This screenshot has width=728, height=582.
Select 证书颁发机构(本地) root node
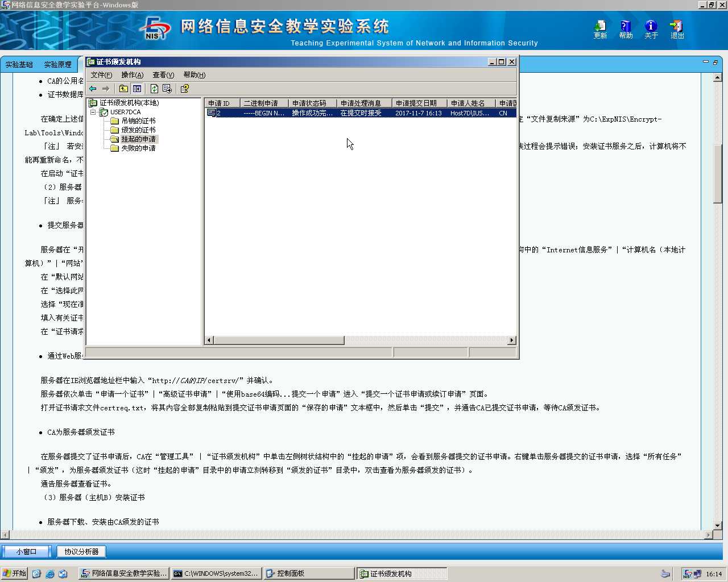click(129, 103)
